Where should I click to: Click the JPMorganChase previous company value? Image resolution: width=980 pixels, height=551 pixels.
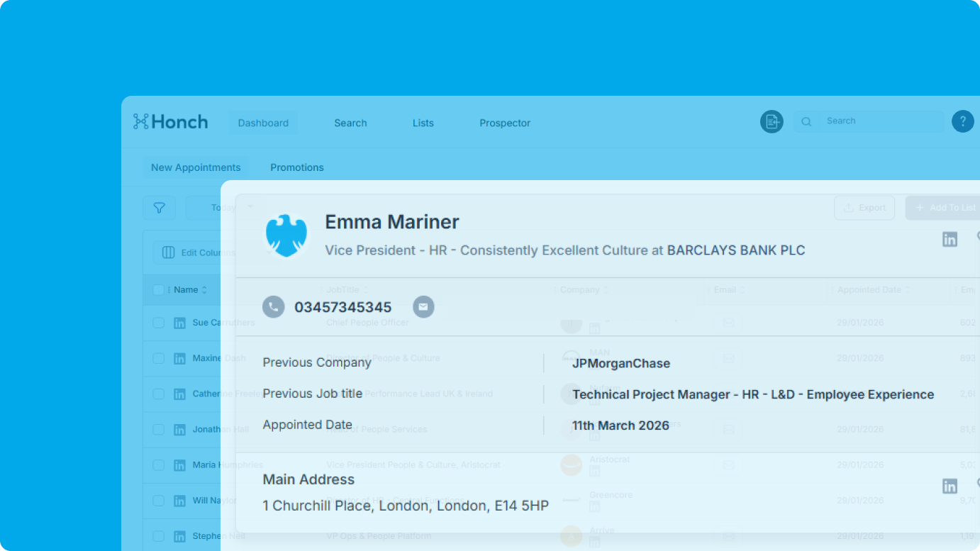621,363
